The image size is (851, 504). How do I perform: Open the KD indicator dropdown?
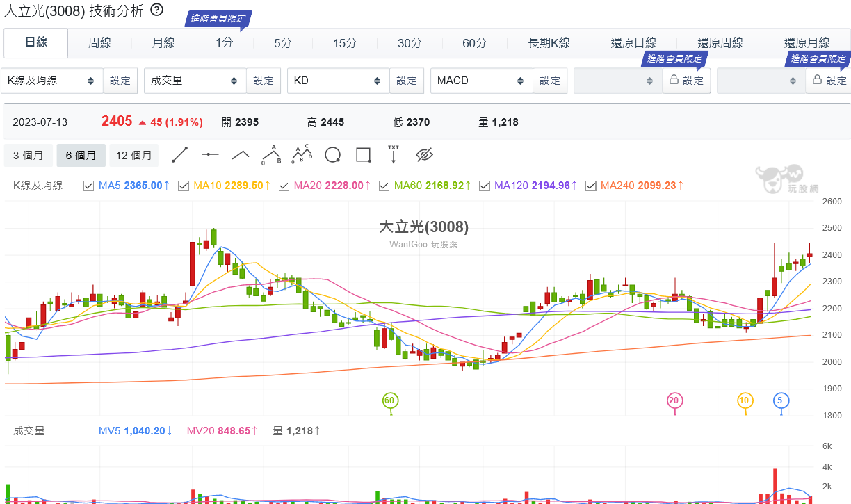point(339,81)
